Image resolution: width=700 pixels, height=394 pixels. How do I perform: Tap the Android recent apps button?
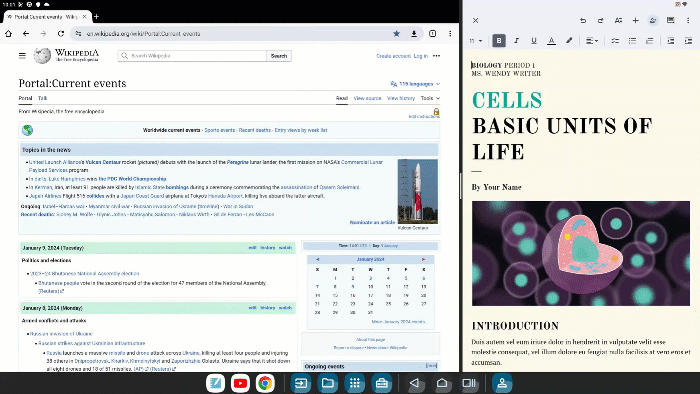[x=469, y=383]
